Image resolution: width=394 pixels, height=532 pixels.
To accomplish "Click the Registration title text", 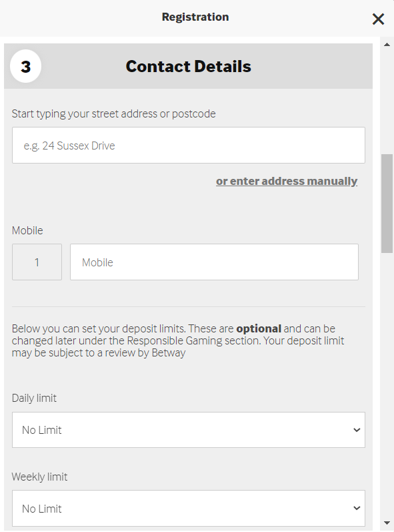I will coord(195,17).
